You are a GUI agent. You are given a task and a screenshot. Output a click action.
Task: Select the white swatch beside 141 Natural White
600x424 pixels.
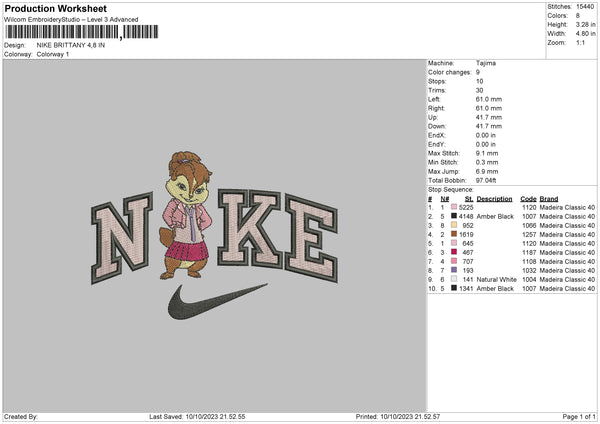coord(454,279)
